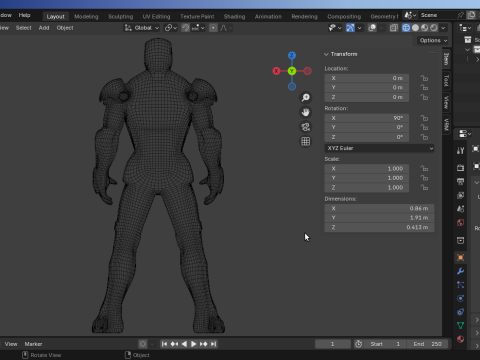480x360 pixels.
Task: Open the sidebar VRM tab
Action: 446,124
